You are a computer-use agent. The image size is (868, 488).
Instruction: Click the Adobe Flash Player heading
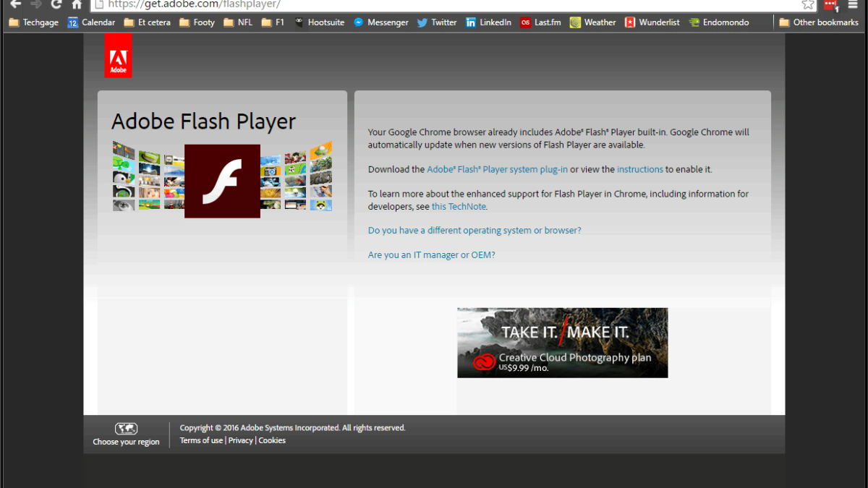tap(203, 121)
